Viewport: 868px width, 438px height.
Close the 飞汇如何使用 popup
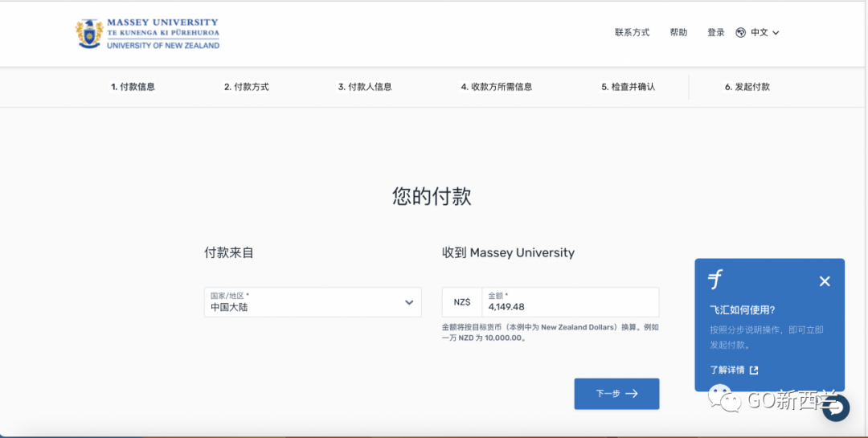[825, 281]
